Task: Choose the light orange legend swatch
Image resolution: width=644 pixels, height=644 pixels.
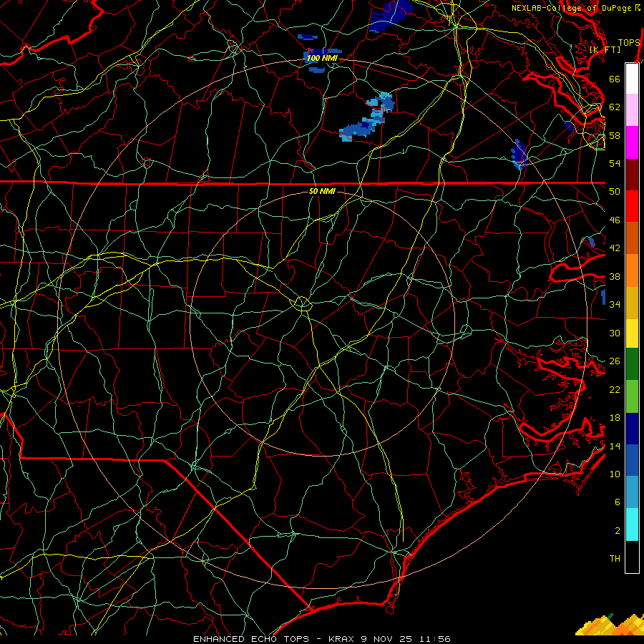Action: [x=632, y=270]
